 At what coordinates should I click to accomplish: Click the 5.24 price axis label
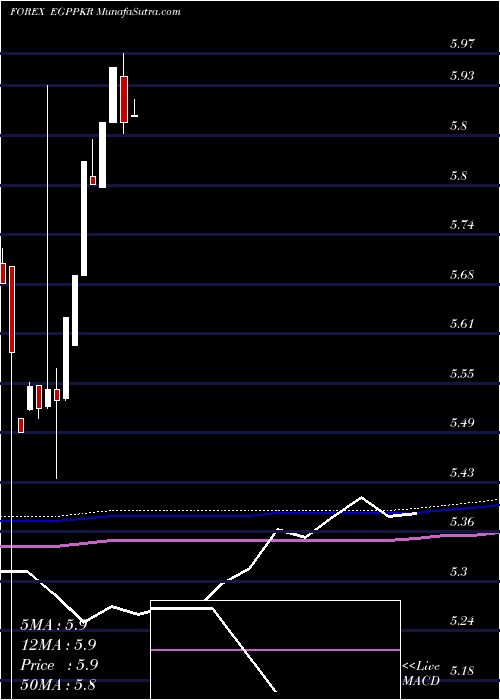(x=463, y=621)
